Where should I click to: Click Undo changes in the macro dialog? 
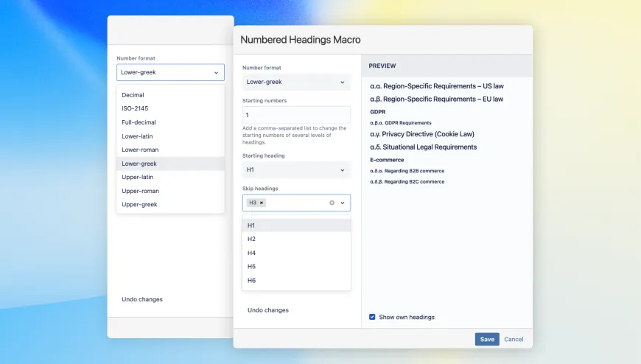tap(268, 310)
